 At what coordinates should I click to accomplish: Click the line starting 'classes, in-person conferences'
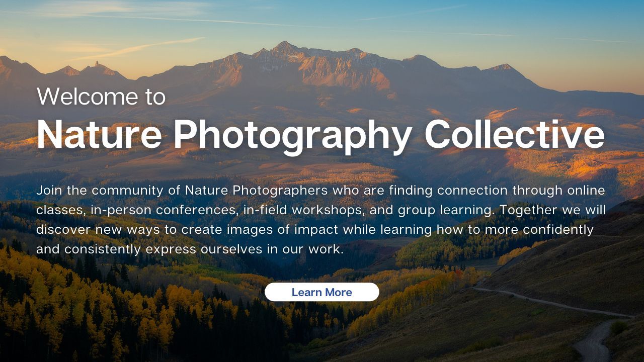coord(321,210)
